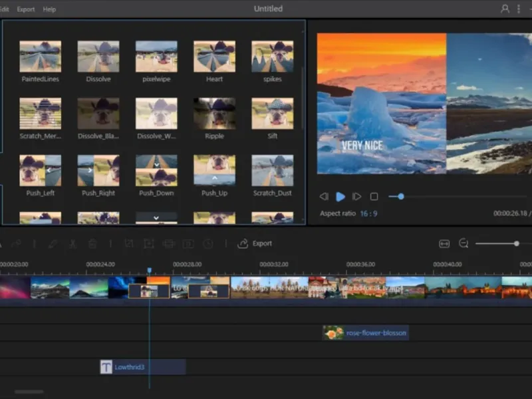Click the zoom-out magnifier on the timeline
This screenshot has height=399, width=532.
pos(464,244)
